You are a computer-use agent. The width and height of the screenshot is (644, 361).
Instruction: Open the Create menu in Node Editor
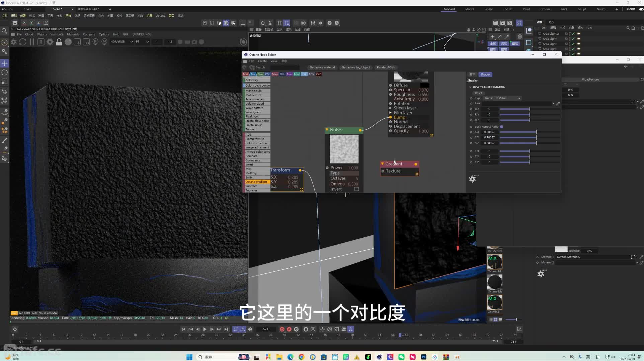coord(262,61)
